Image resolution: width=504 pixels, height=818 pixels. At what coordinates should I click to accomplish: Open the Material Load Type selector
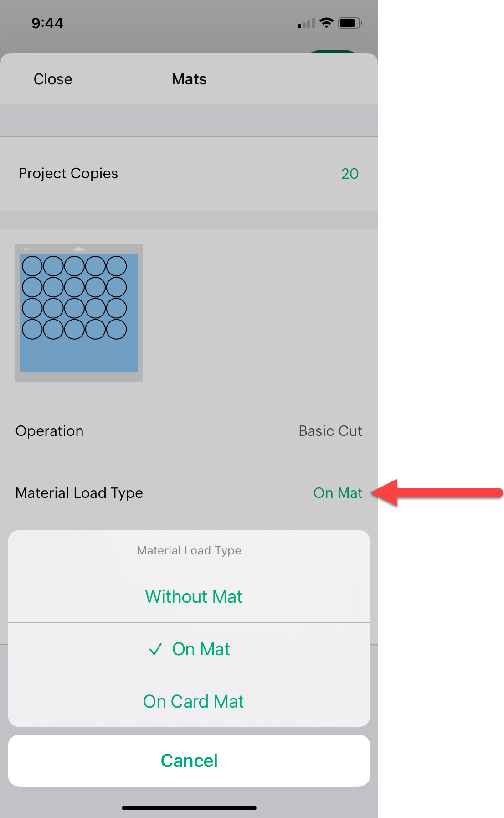point(338,493)
